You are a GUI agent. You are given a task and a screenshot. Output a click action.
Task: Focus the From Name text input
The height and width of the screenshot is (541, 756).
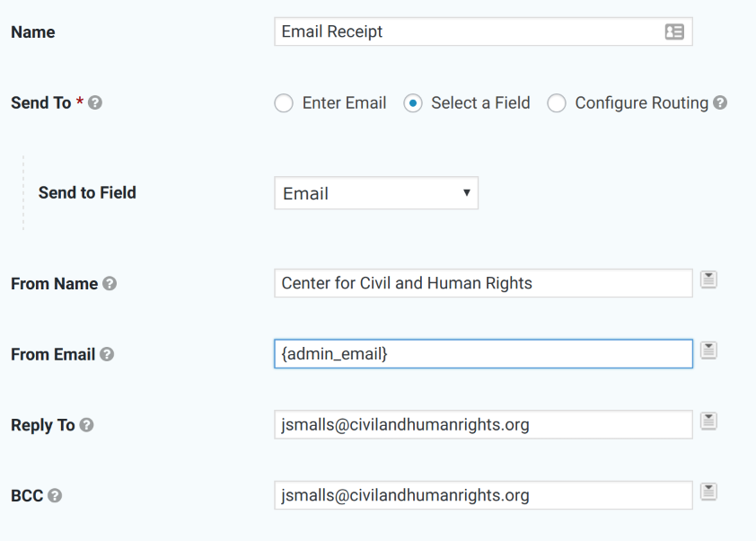(x=484, y=283)
